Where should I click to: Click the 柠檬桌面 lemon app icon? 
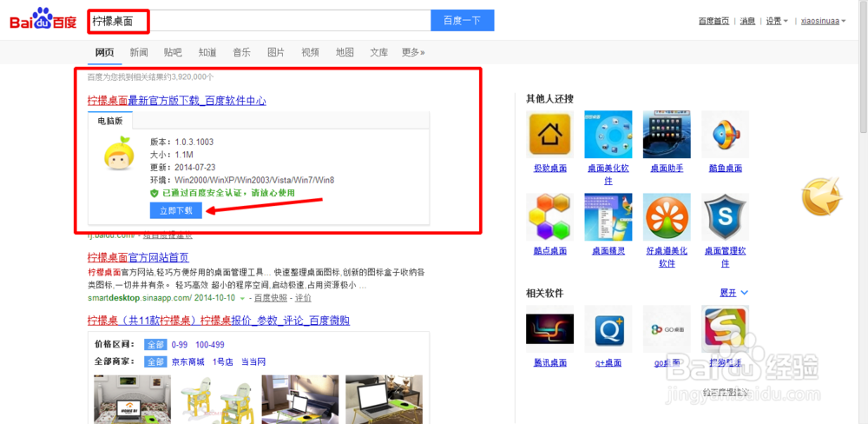(118, 154)
